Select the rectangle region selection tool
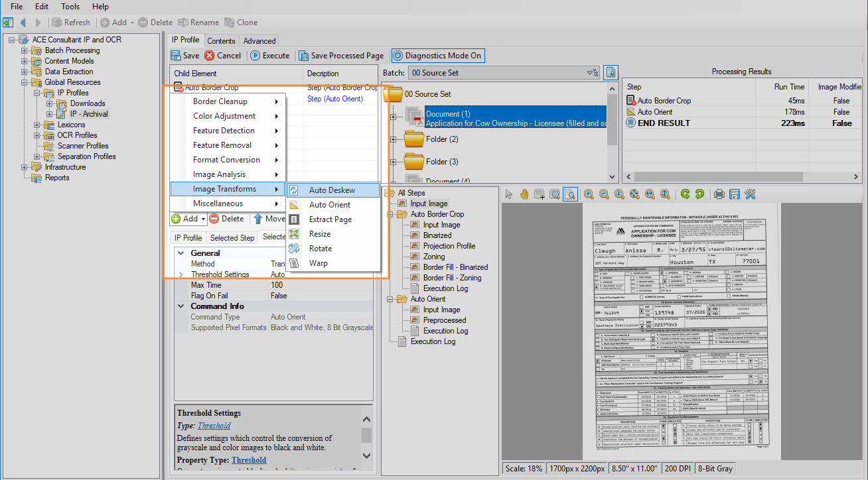 coord(540,194)
